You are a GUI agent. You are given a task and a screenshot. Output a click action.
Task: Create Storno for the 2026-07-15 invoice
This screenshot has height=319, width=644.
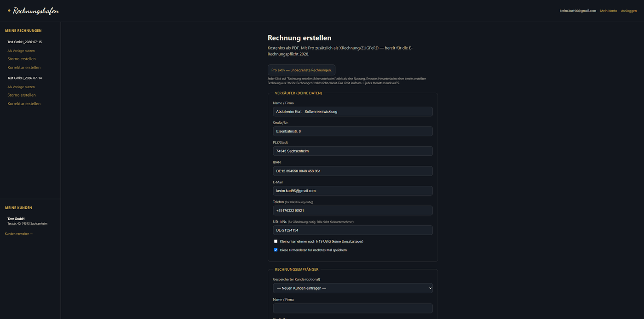point(22,59)
